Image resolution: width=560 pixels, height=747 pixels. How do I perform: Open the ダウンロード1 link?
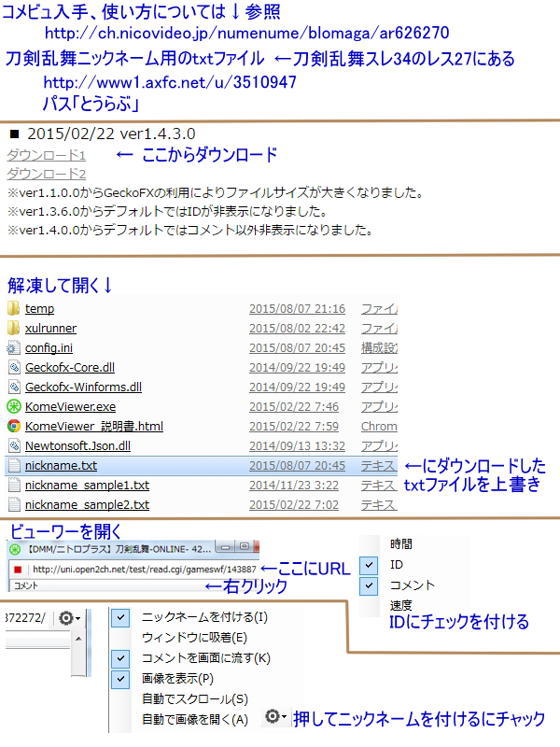tap(46, 155)
